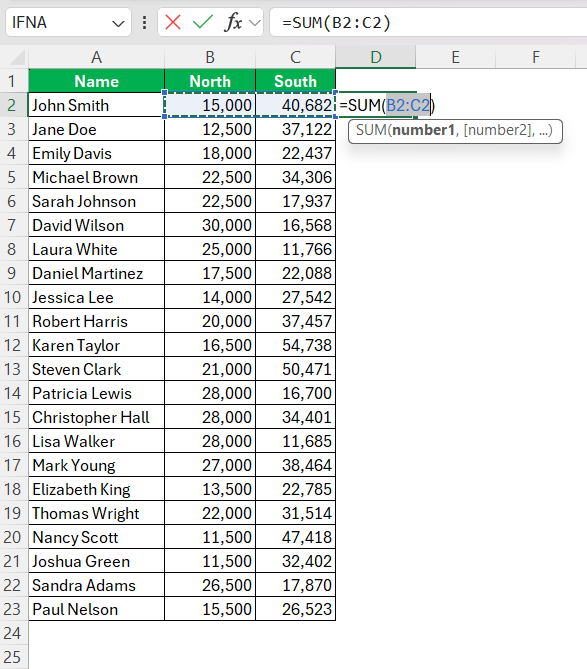Click the Michael Brown cell
The width and height of the screenshot is (587, 669).
coord(96,177)
